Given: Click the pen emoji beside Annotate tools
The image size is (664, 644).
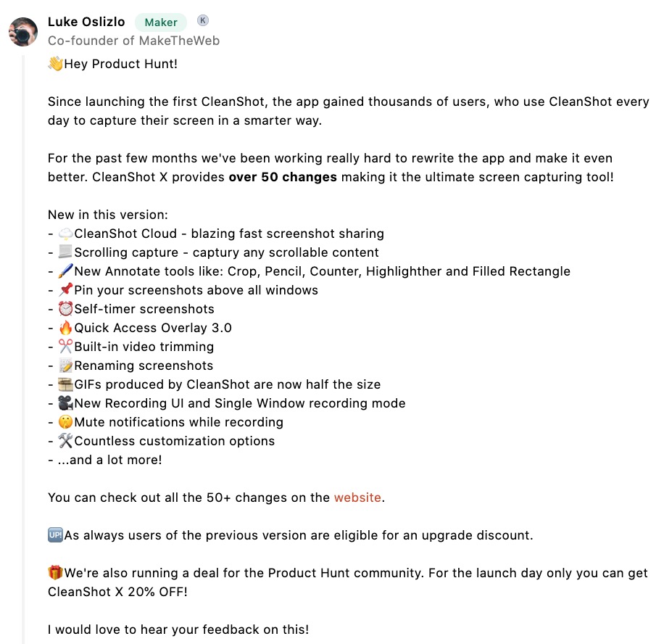Looking at the screenshot, I should point(66,271).
